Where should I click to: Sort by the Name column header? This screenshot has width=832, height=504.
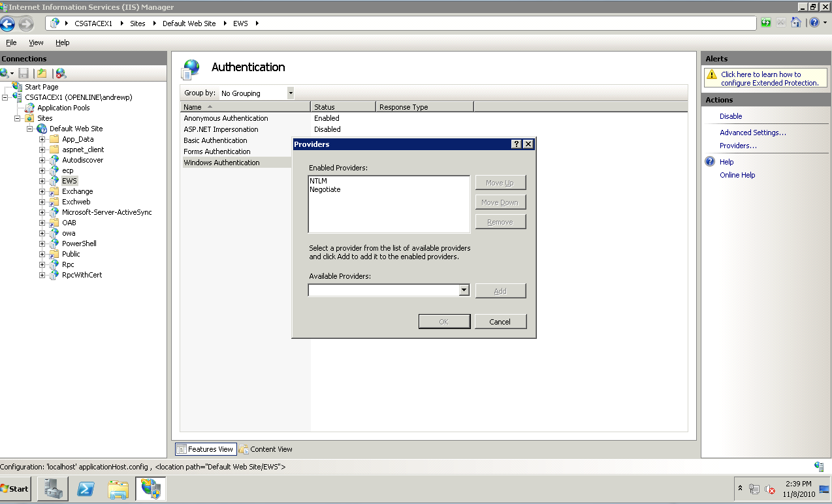(246, 107)
